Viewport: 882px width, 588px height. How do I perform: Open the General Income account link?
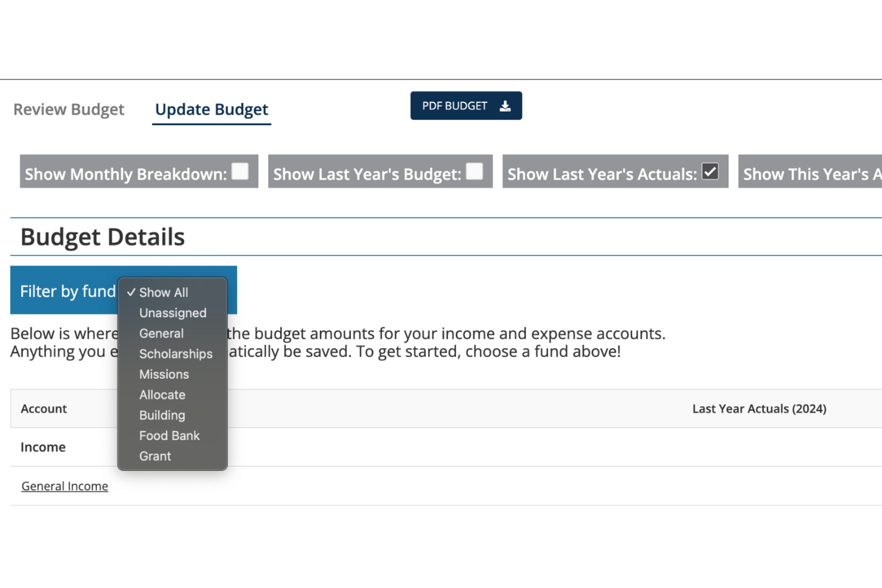point(65,486)
